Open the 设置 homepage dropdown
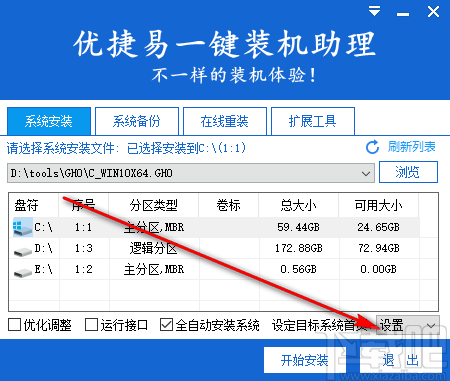The height and width of the screenshot is (381, 450). [x=408, y=325]
